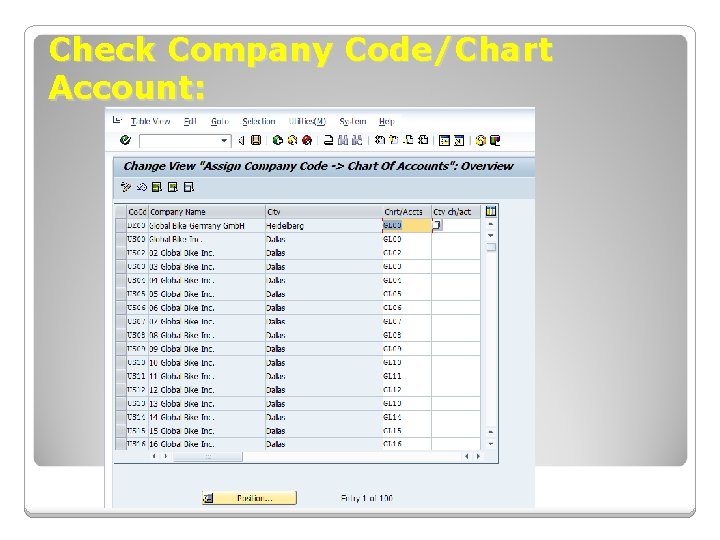This screenshot has height=540, width=720.
Task: Click bottom-most vertical scroll down arrow
Action: pos(491,444)
